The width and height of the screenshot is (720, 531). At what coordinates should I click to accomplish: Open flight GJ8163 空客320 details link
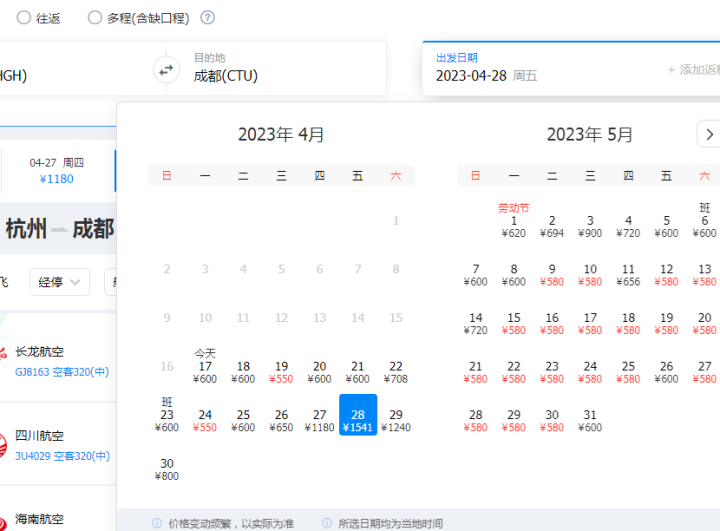tap(62, 372)
